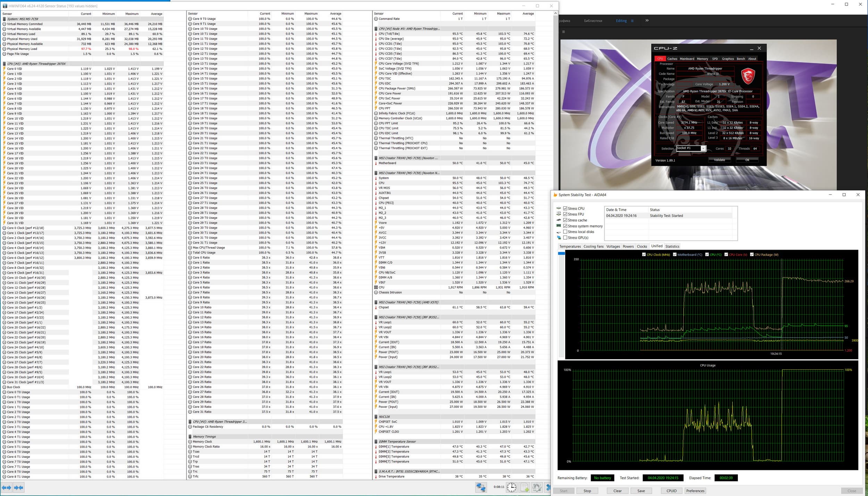Click the clock reset timer icon

click(511, 487)
